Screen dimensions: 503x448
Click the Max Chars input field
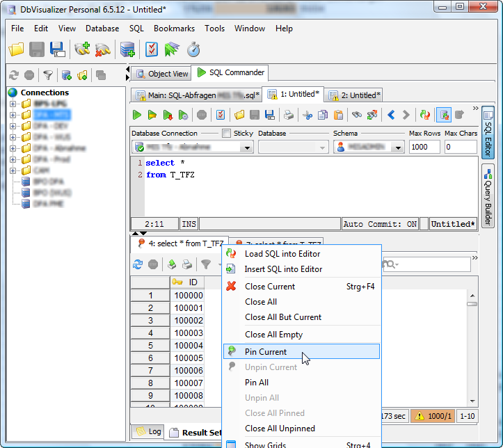coord(461,147)
